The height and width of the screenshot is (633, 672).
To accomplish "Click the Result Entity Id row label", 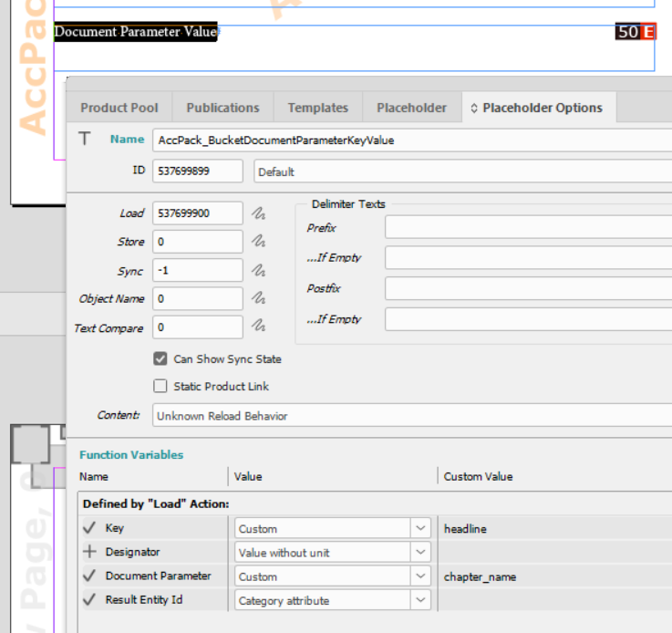I will pyautogui.click(x=144, y=599).
